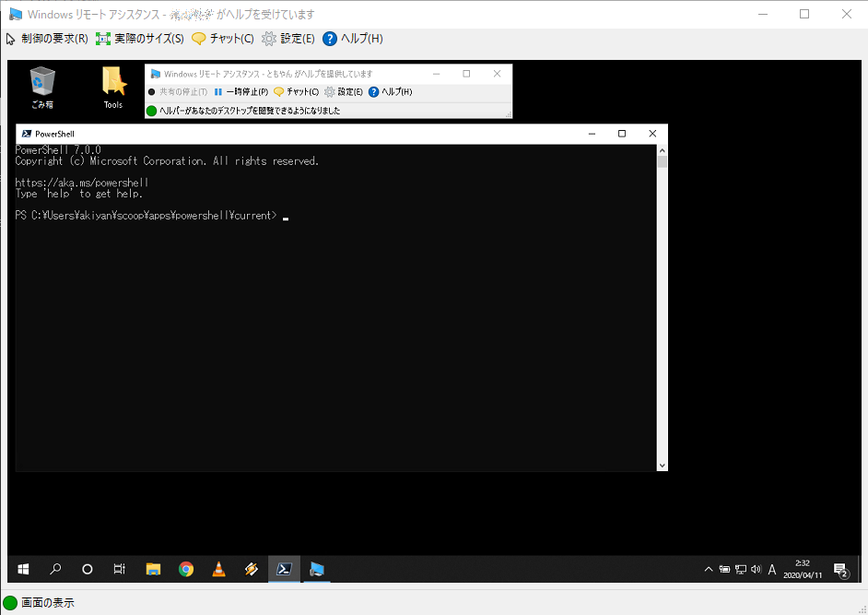Toggle the IME input mode A indicator

772,569
